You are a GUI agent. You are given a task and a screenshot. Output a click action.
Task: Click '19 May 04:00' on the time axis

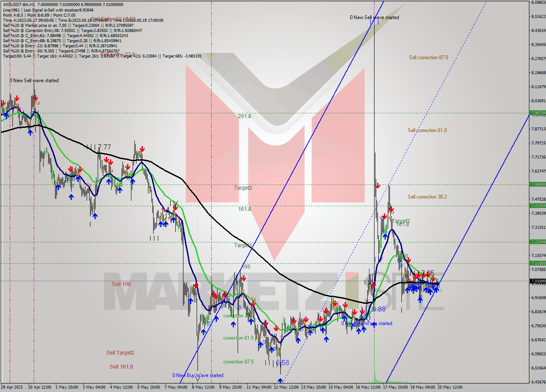click(422, 387)
